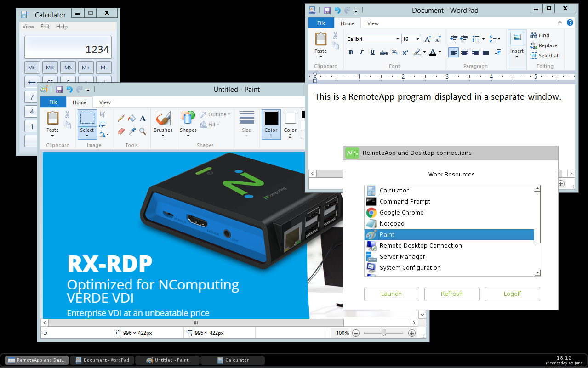Toggle Italic in WordPad

click(361, 52)
